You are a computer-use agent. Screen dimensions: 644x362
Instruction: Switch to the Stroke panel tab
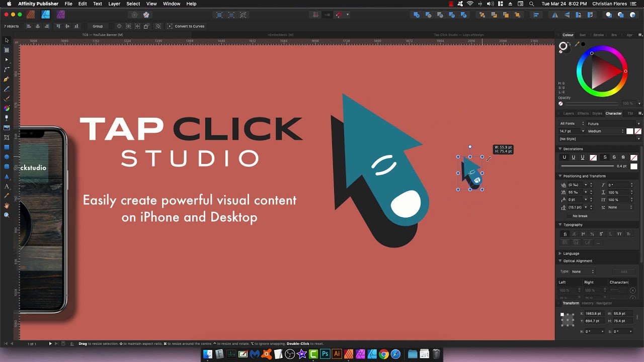pos(598,35)
